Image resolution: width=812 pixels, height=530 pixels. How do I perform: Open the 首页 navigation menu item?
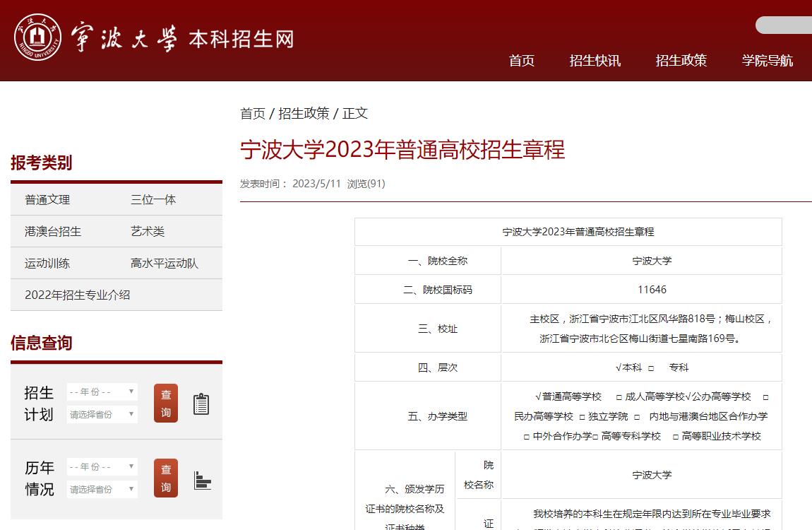(x=522, y=61)
